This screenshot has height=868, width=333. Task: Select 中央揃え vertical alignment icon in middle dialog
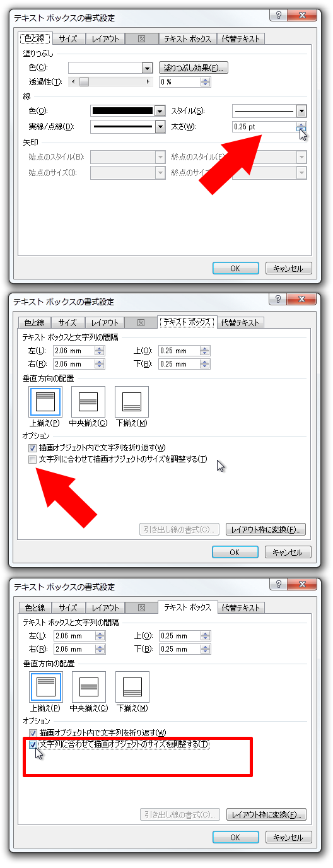pos(88,402)
